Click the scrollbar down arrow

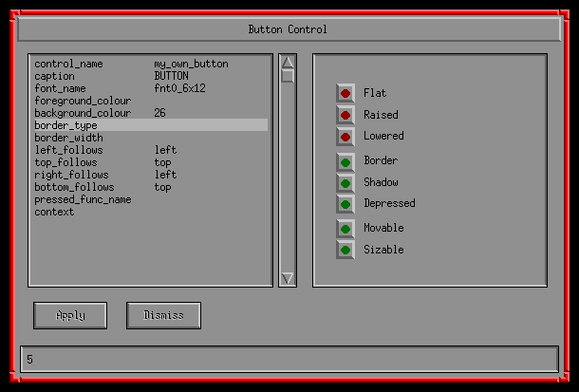pyautogui.click(x=288, y=278)
